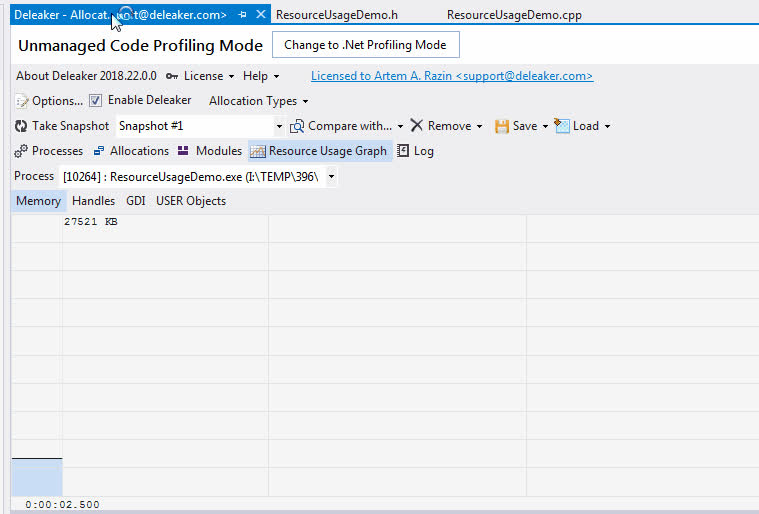This screenshot has width=759, height=514.
Task: Switch to the Handles tab
Action: coord(93,201)
